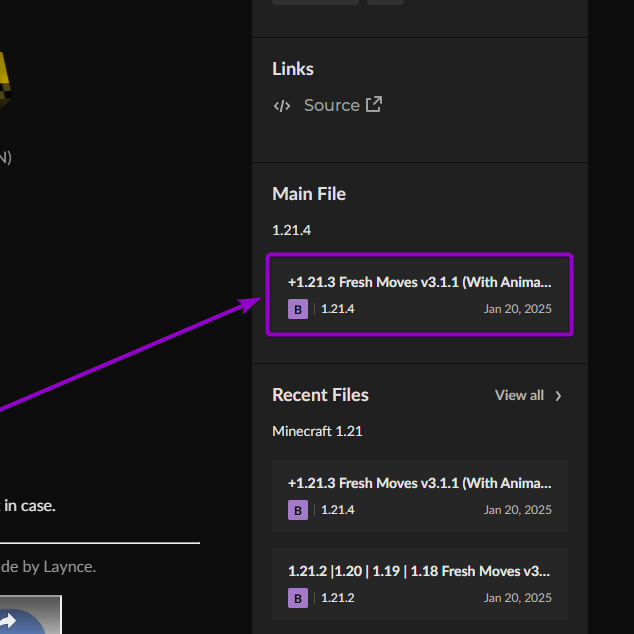This screenshot has width=634, height=634.
Task: Click the Recent Files heading
Action: click(x=320, y=395)
